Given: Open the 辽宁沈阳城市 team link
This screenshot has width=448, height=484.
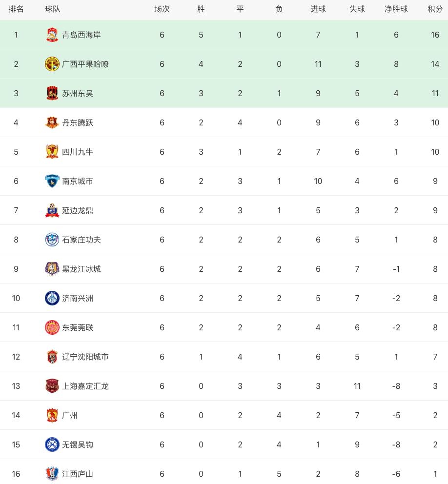Looking at the screenshot, I should tap(85, 357).
